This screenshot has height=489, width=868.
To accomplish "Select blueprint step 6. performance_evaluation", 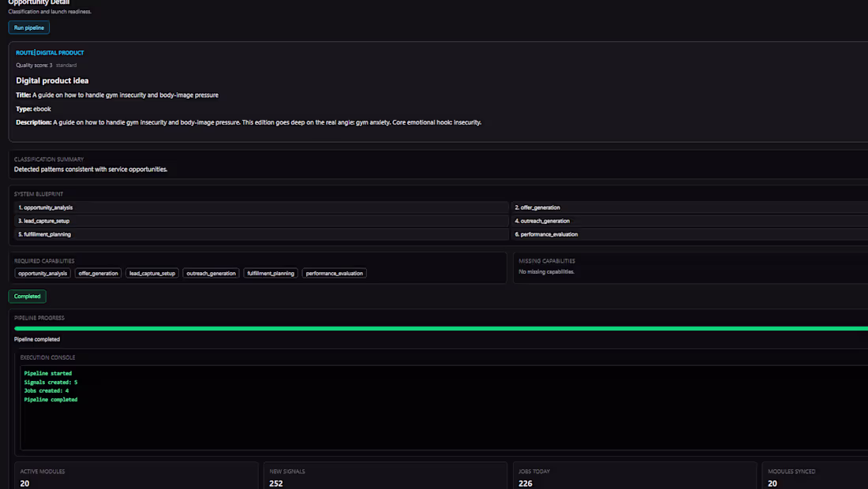I will click(x=689, y=234).
